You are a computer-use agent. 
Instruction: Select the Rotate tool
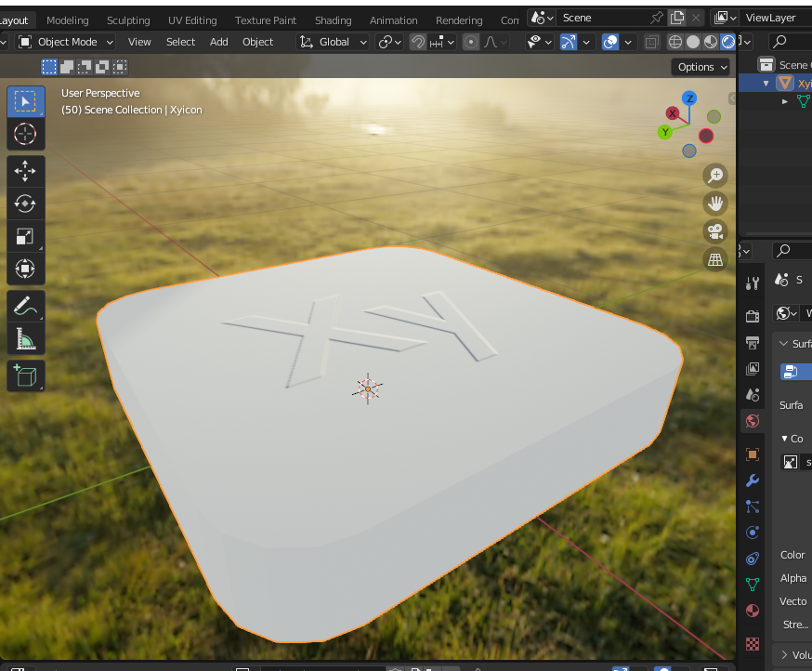point(26,204)
